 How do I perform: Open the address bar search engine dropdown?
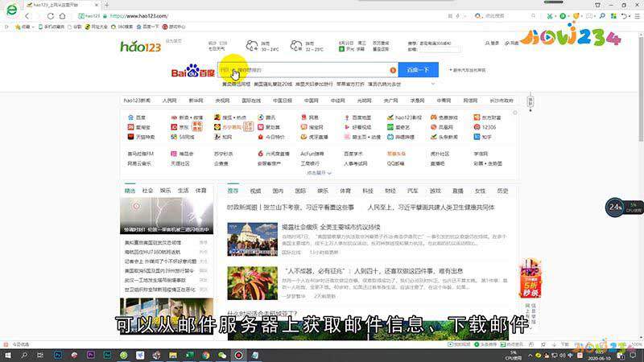tap(479, 16)
